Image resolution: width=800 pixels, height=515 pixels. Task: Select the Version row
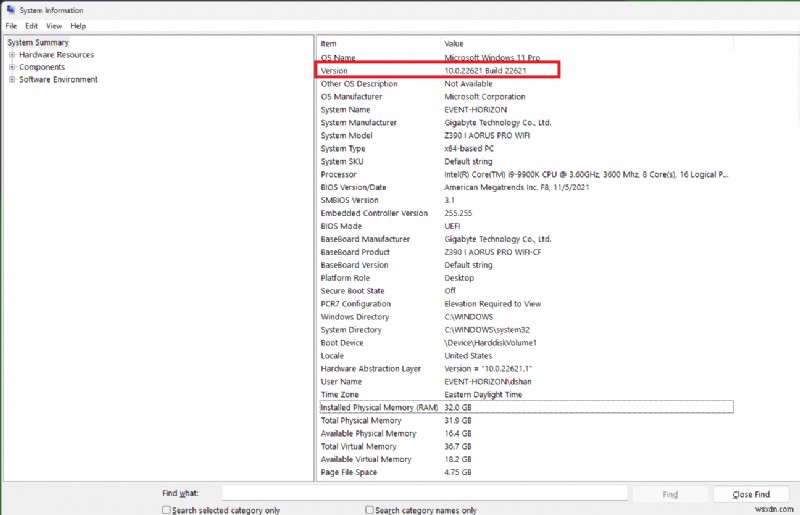(525, 70)
